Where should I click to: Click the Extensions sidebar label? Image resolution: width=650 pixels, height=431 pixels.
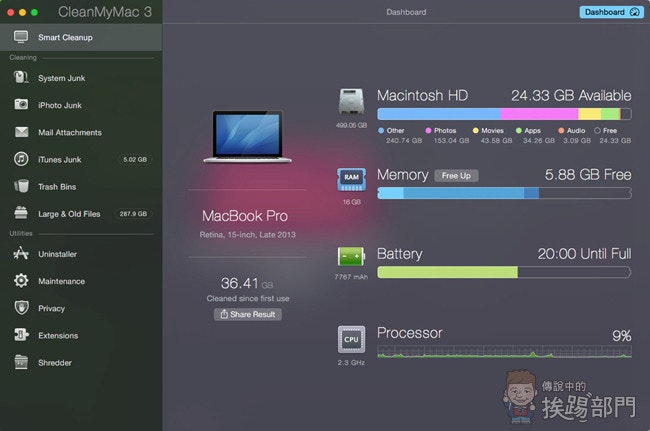(x=58, y=336)
